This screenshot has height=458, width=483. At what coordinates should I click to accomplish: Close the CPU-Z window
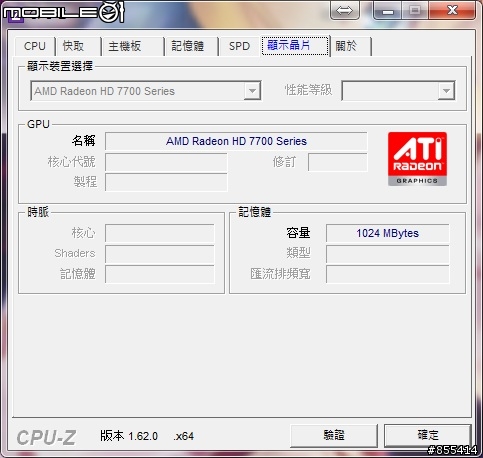452,10
